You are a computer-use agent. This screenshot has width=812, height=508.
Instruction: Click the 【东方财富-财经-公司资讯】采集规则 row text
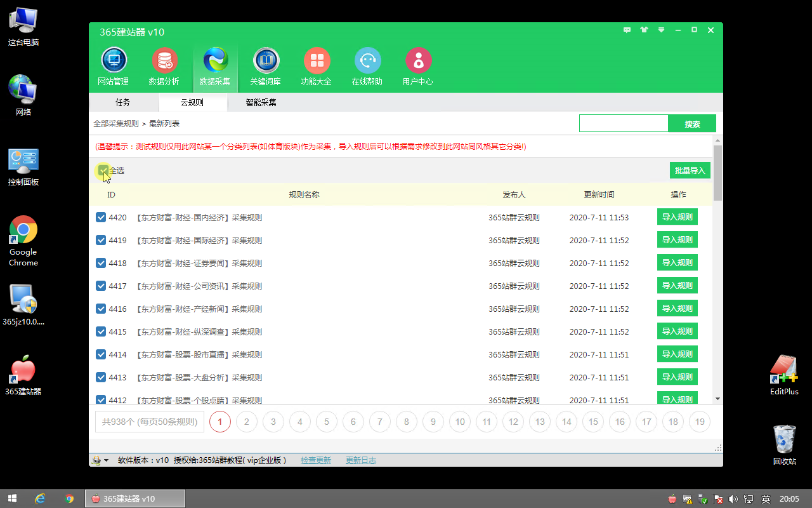(199, 286)
